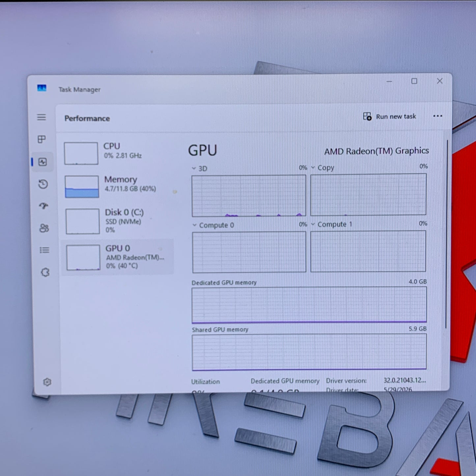Click the Compute 0 utilization graph
The width and height of the screenshot is (476, 476).
point(249,252)
